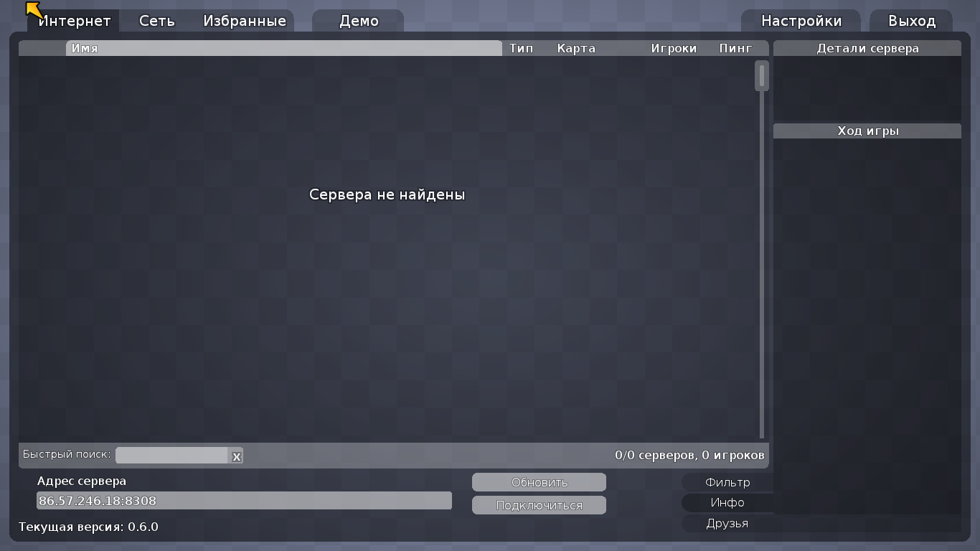Switch to the Интернет tab

coord(75,21)
